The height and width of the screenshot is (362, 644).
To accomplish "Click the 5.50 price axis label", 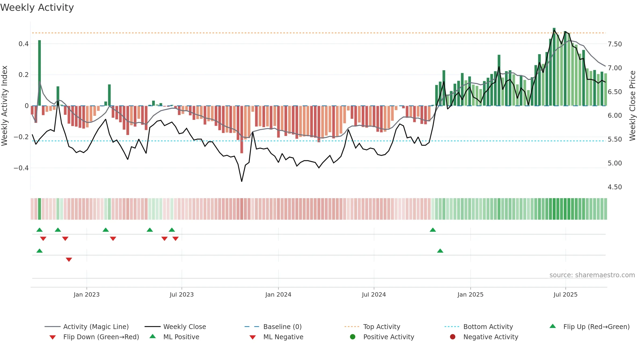I will [615, 139].
